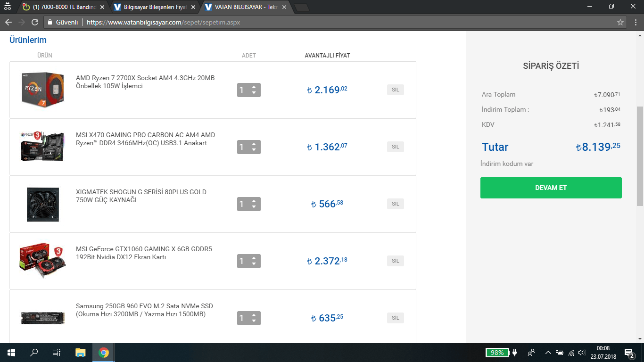Click the KDV amount 1.241,58
The image size is (644, 362).
tap(607, 125)
